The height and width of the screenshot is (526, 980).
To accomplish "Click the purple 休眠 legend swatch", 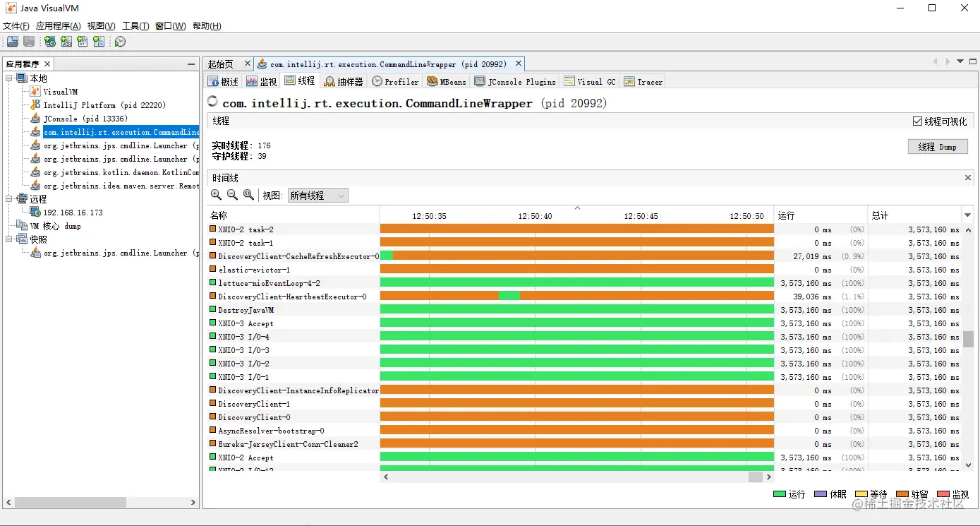I will click(821, 495).
